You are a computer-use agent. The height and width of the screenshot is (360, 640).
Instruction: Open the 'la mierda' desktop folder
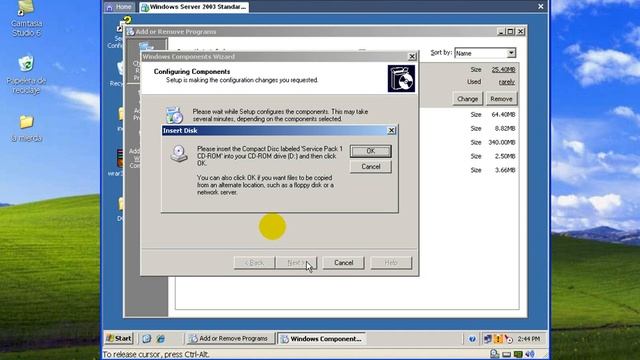pyautogui.click(x=26, y=129)
